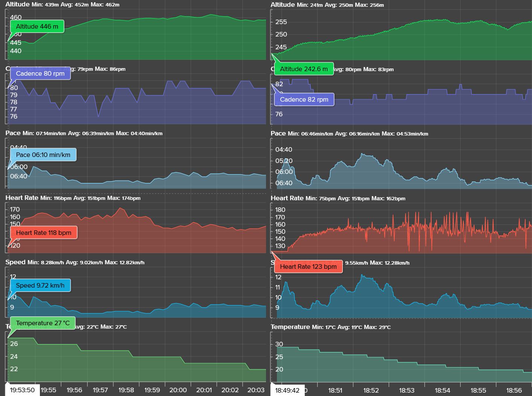
Task: Click the 'Avg: 452m' altitude stat
Action: (76, 5)
